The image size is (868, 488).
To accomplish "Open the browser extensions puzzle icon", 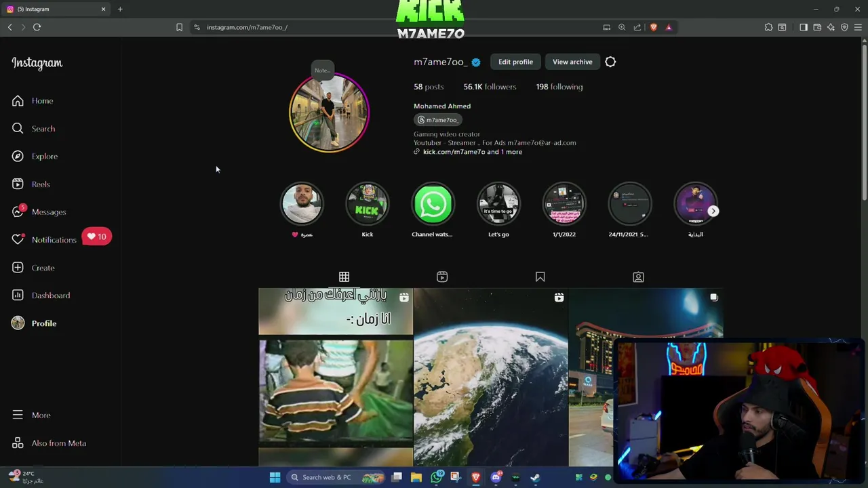I will 768,27.
